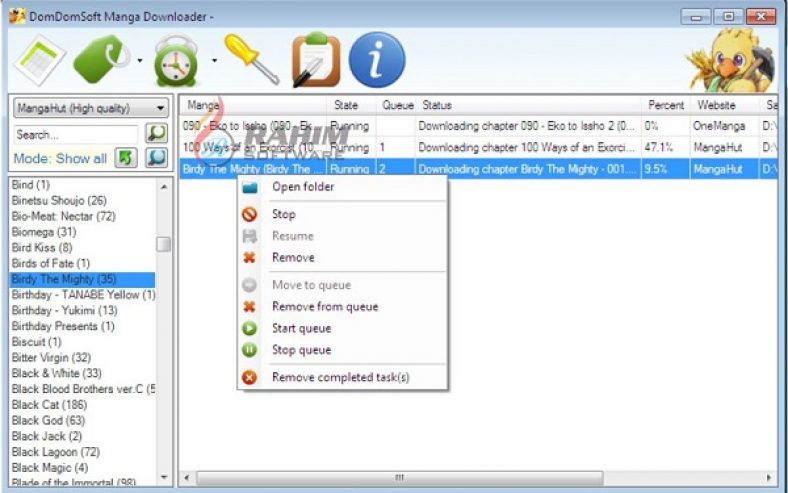Click the manga list vertical scrollbar thumb

click(x=164, y=244)
